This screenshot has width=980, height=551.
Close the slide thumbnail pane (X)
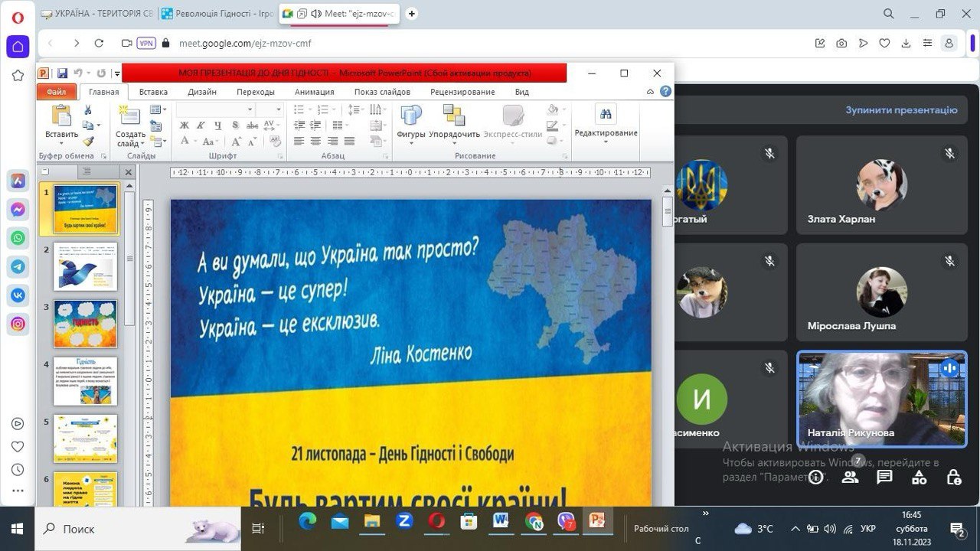128,172
